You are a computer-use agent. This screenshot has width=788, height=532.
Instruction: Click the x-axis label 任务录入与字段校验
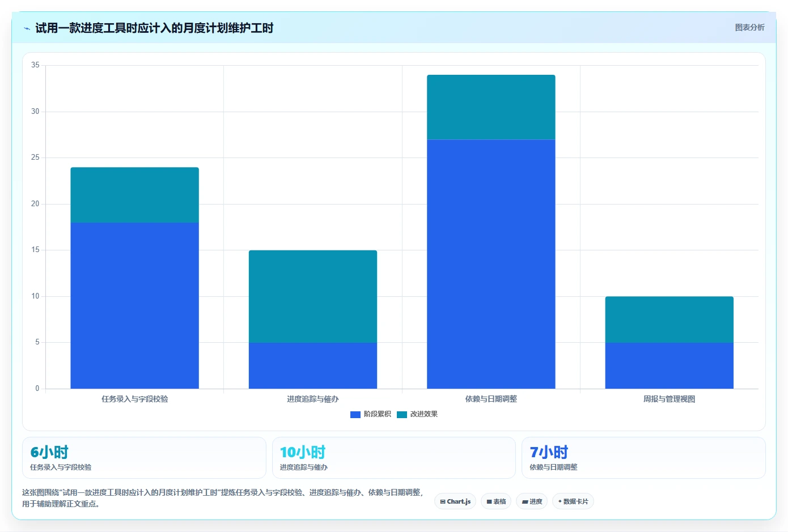[135, 399]
